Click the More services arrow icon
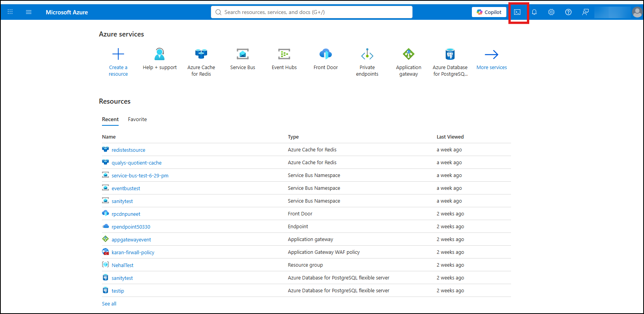The image size is (644, 314). (x=492, y=54)
